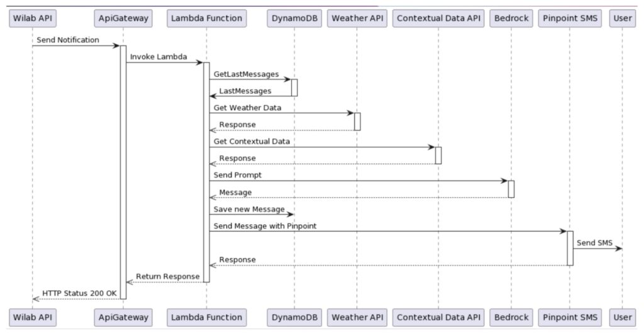This screenshot has width=644, height=335.
Task: Select the HTTP Status 200 OK label
Action: pyautogui.click(x=79, y=293)
